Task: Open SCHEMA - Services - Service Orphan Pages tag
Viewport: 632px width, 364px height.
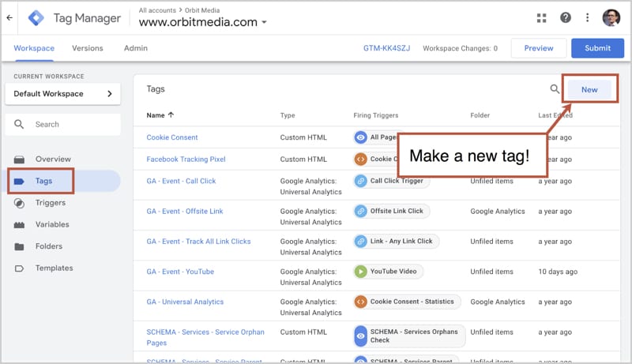Action: pyautogui.click(x=205, y=337)
